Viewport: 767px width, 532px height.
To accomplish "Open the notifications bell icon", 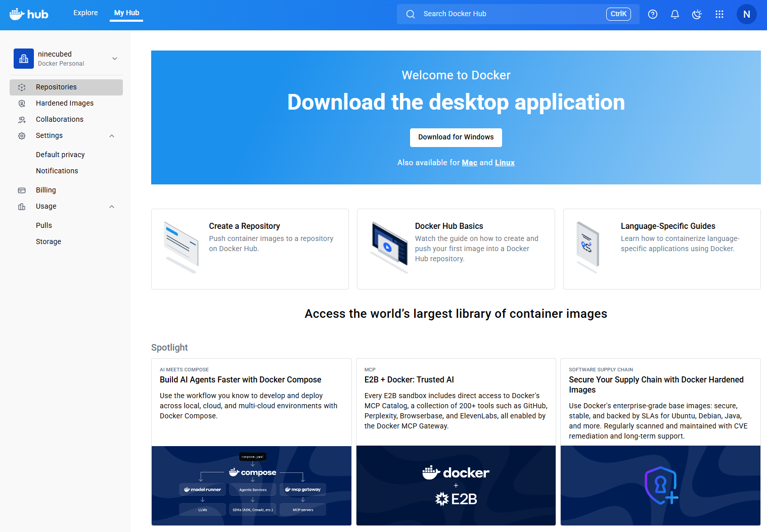I will tap(675, 14).
